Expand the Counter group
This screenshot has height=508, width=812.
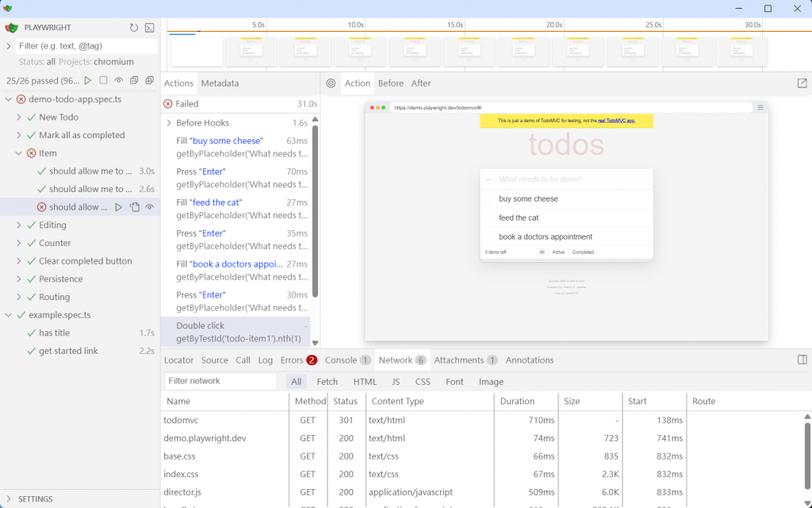[19, 243]
